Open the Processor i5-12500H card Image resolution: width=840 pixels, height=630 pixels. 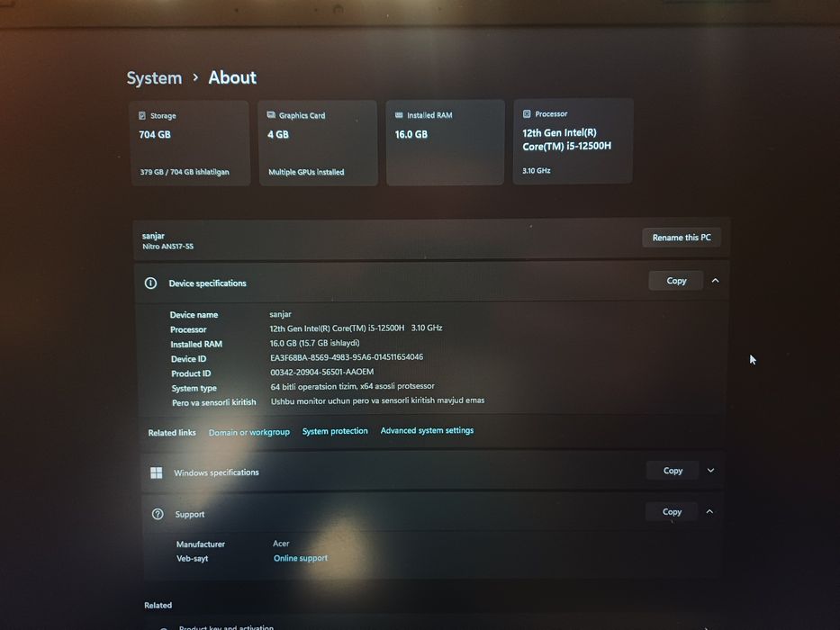coord(574,141)
